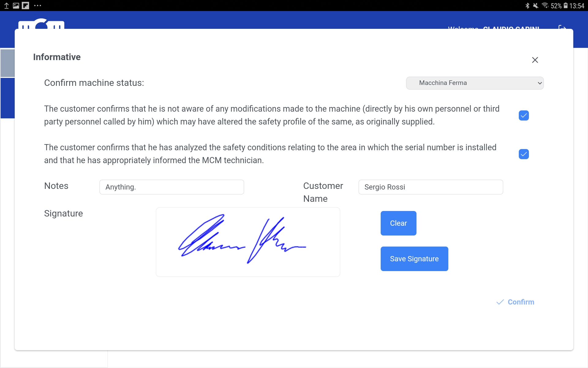Click the Notes field containing Anything.
Image resolution: width=588 pixels, height=368 pixels.
point(171,187)
